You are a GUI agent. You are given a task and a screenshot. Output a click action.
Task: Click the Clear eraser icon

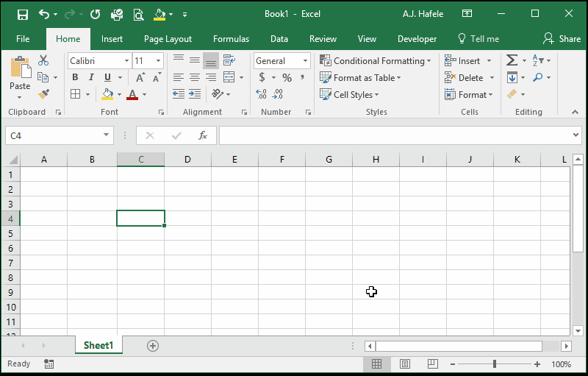click(512, 93)
